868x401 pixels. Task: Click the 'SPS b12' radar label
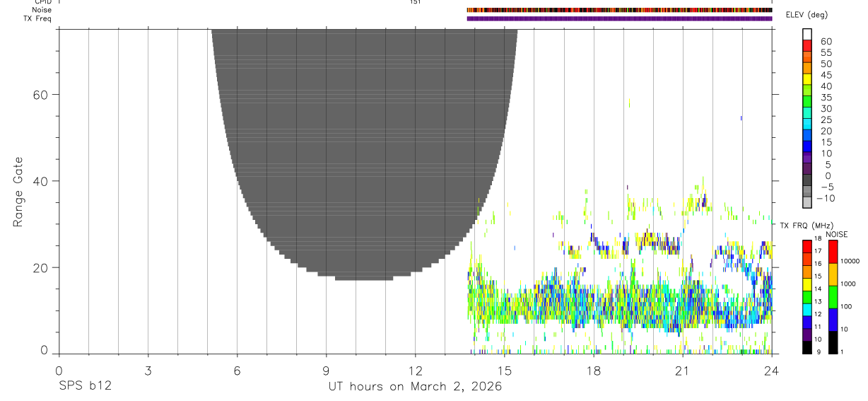pyautogui.click(x=84, y=387)
